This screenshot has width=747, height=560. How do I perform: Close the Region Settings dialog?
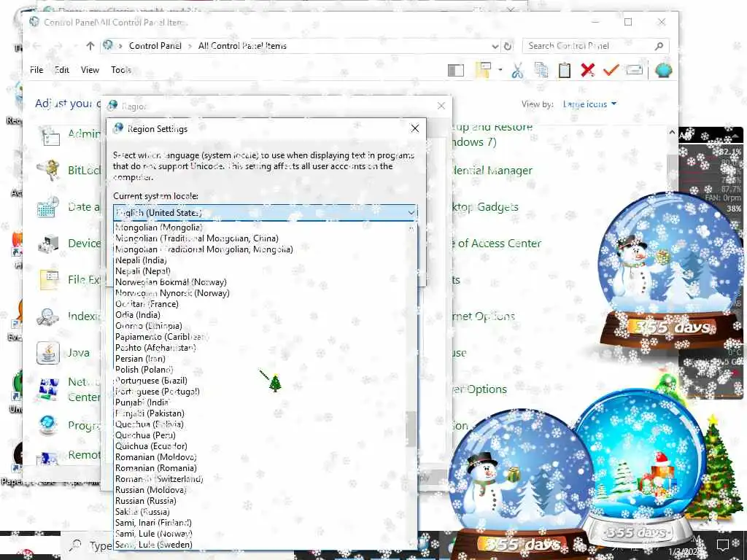[415, 128]
